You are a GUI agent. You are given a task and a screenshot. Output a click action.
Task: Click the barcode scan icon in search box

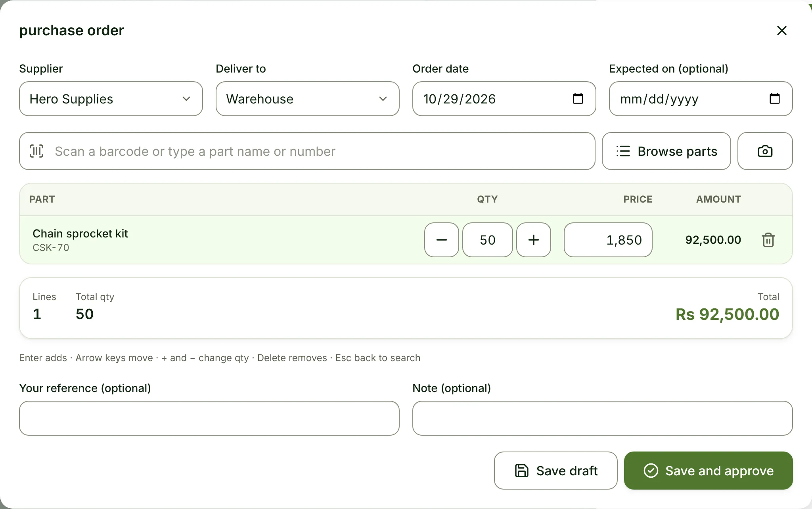pos(37,151)
